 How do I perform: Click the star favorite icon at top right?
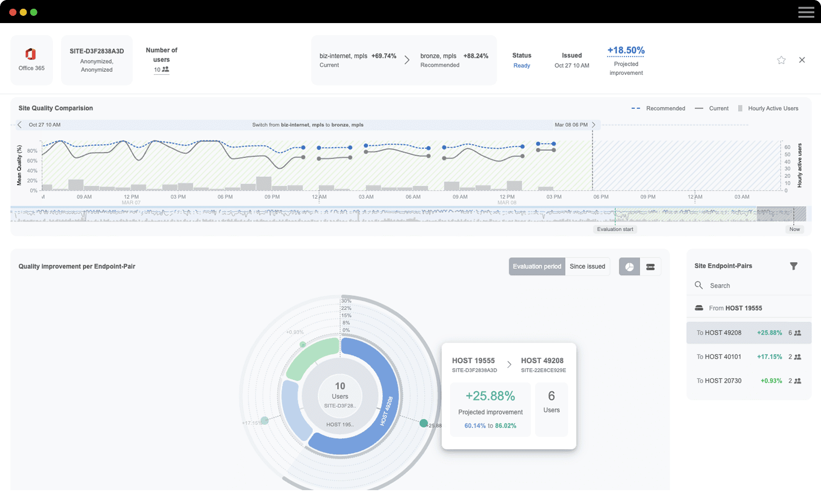pyautogui.click(x=781, y=59)
